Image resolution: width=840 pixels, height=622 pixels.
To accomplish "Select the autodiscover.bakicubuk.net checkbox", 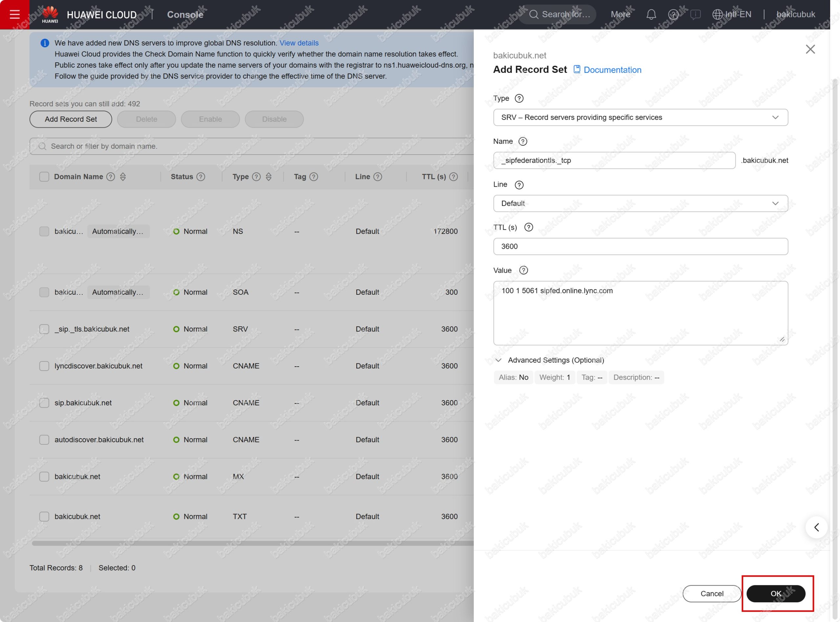I will tap(44, 440).
